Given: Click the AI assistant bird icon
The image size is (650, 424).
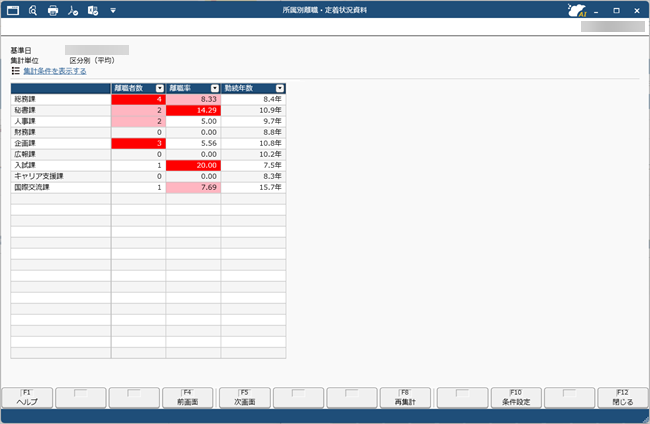Looking at the screenshot, I should (577, 10).
